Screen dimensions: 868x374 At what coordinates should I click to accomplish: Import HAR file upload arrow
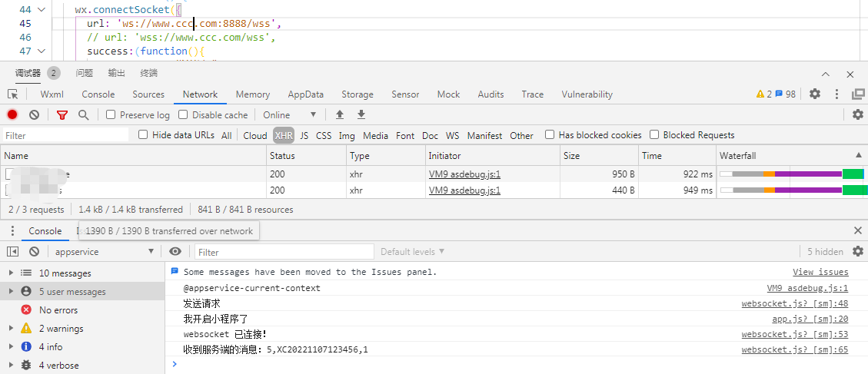340,114
